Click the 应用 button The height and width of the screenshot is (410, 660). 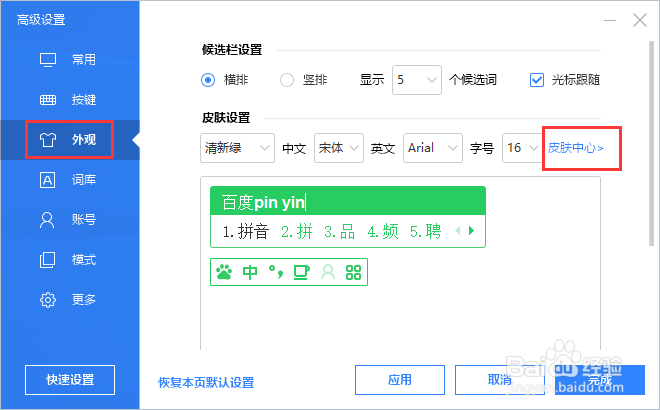pyautogui.click(x=400, y=380)
